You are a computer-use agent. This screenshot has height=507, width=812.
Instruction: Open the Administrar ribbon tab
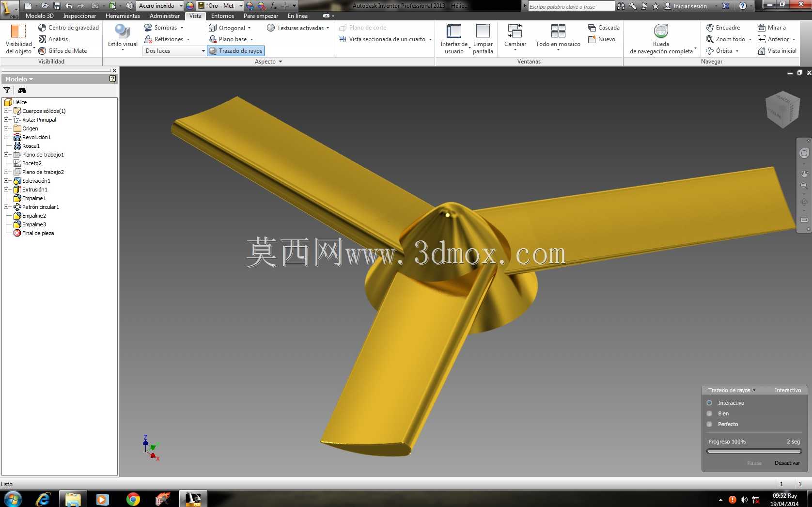pyautogui.click(x=165, y=16)
